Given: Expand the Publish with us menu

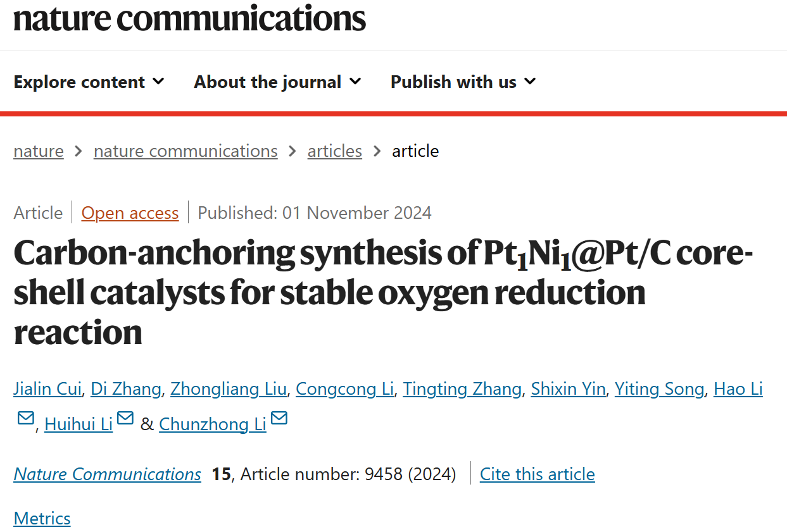Looking at the screenshot, I should 463,82.
